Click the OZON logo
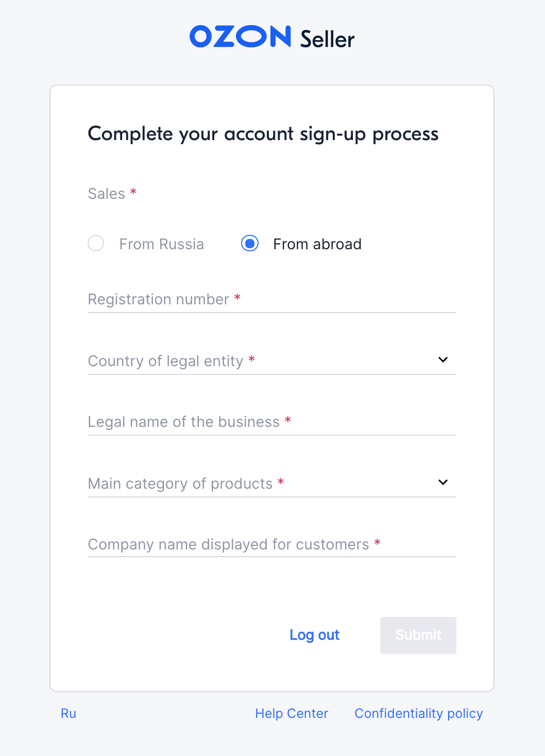This screenshot has height=756, width=545. pos(240,37)
